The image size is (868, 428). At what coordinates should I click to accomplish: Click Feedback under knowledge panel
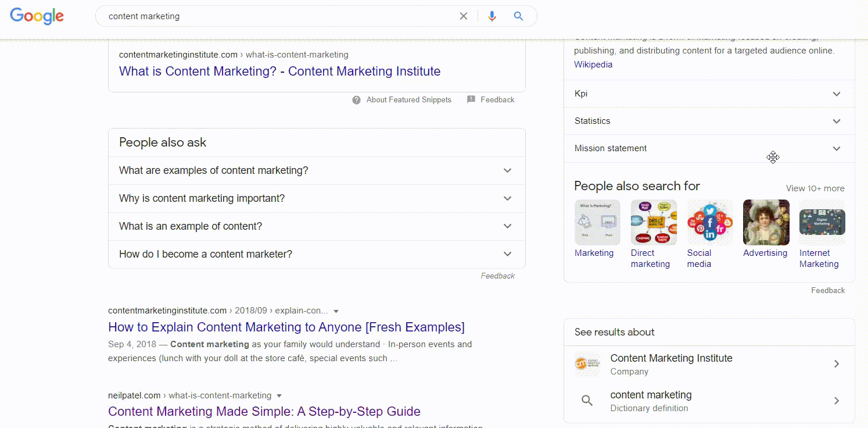point(828,290)
